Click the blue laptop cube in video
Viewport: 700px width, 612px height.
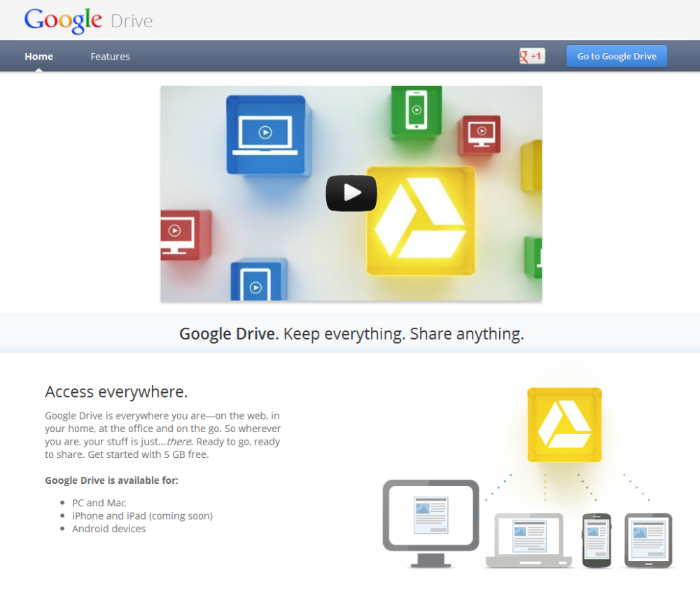tap(268, 134)
